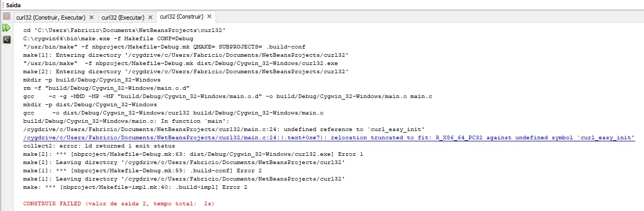The width and height of the screenshot is (644, 211).
Task: Click the Saída panel title
Action: [13, 5]
